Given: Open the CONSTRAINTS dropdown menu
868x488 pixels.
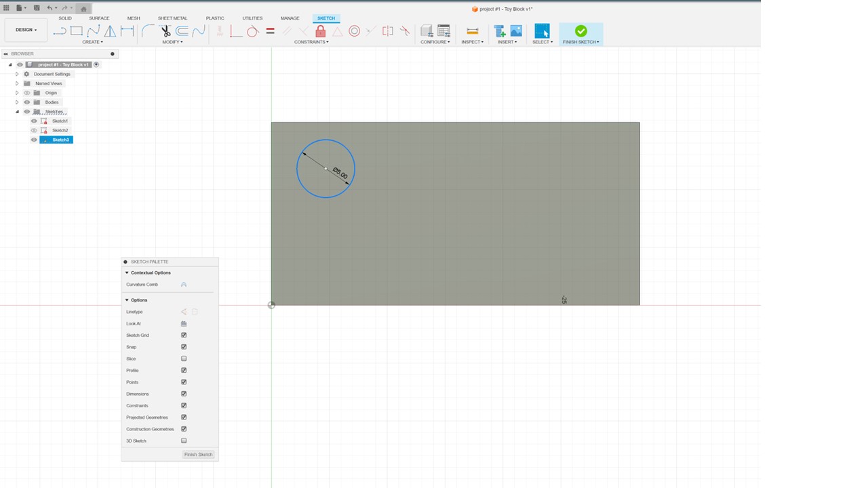Looking at the screenshot, I should click(311, 42).
